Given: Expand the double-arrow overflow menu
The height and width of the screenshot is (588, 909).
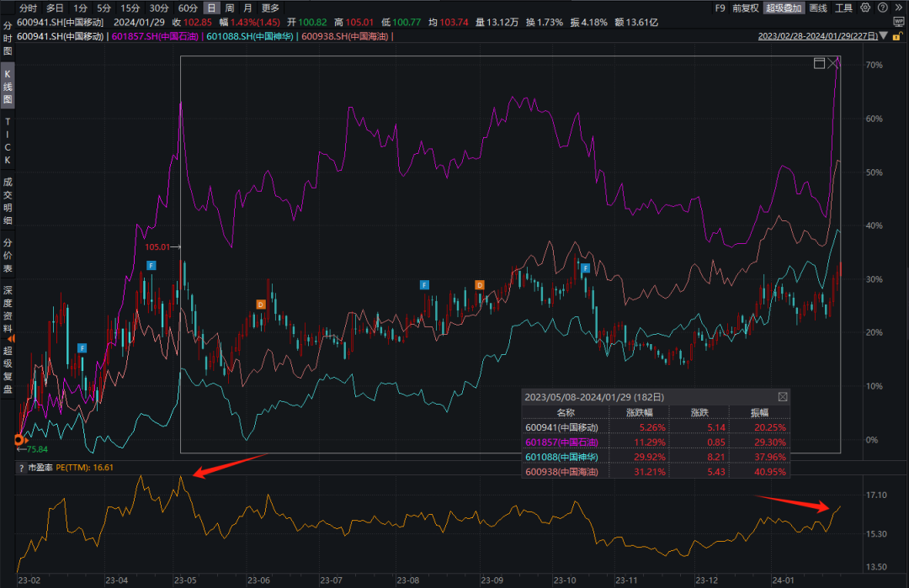Looking at the screenshot, I should [x=899, y=8].
